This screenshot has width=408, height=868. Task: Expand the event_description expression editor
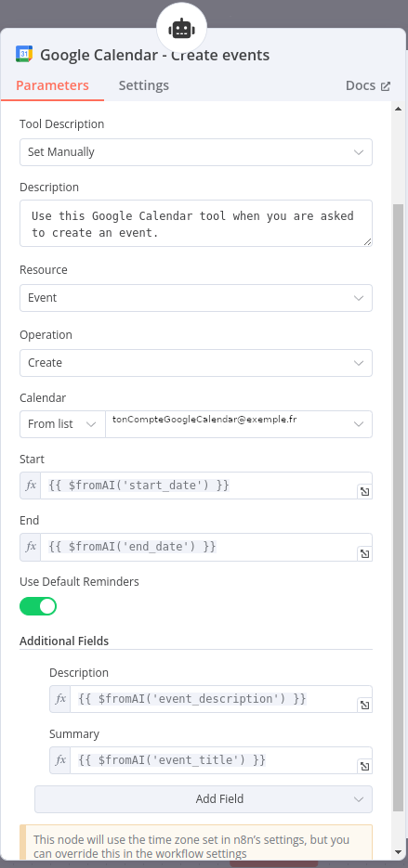(x=364, y=705)
